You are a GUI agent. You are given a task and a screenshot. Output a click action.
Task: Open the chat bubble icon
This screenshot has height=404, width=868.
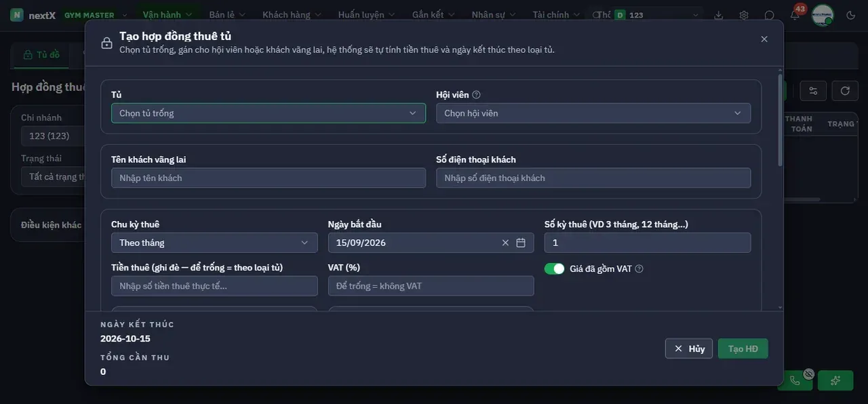769,15
